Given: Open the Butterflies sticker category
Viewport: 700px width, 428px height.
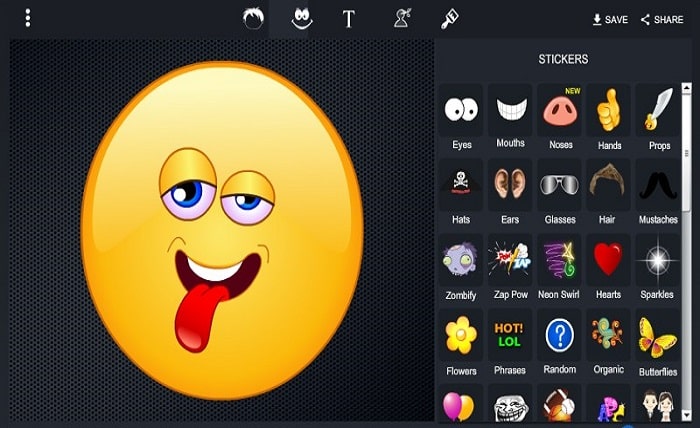Looking at the screenshot, I should [x=658, y=343].
